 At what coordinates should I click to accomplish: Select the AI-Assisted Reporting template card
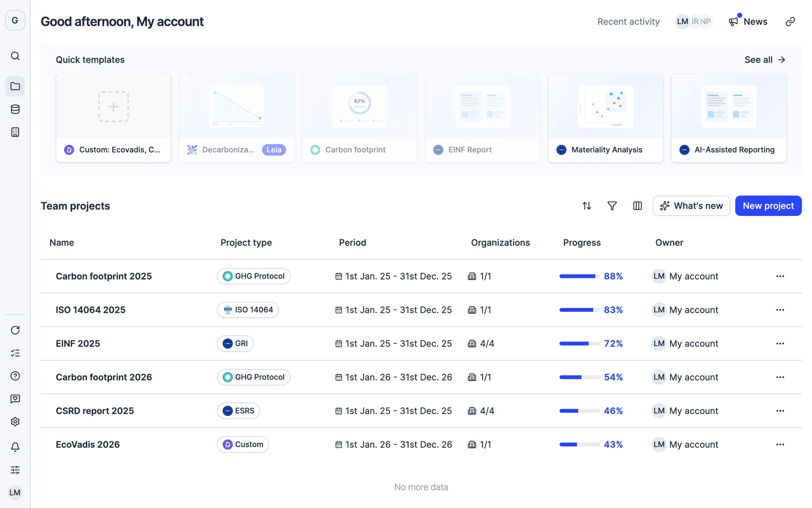tap(729, 118)
